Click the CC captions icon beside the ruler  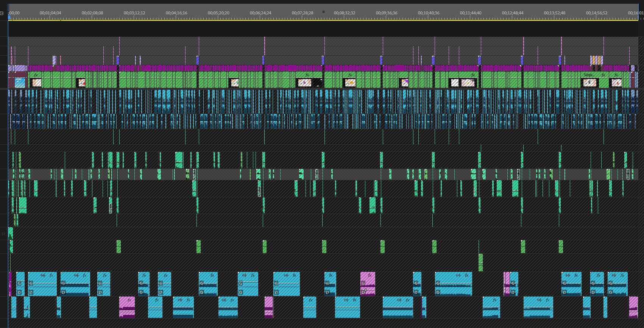tap(2, 13)
